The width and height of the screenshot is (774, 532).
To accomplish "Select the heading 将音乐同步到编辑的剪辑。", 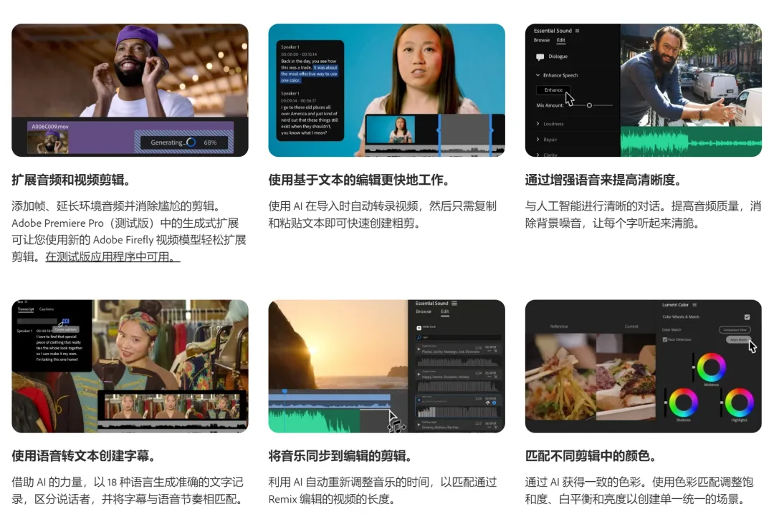I will (x=340, y=455).
